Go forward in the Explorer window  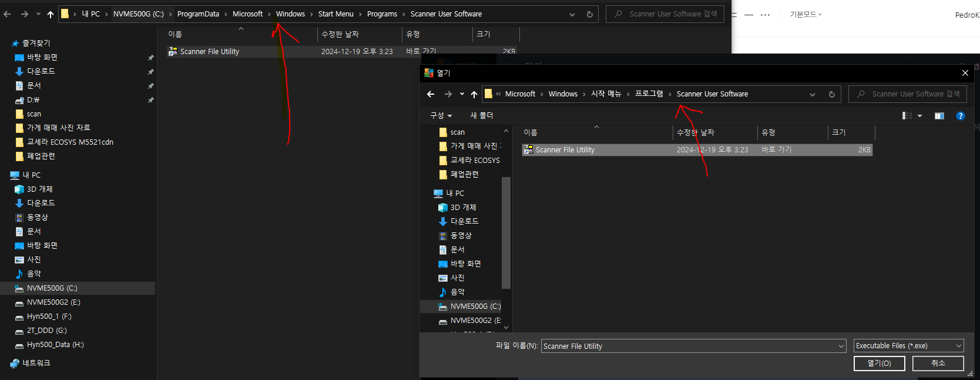tap(25, 14)
